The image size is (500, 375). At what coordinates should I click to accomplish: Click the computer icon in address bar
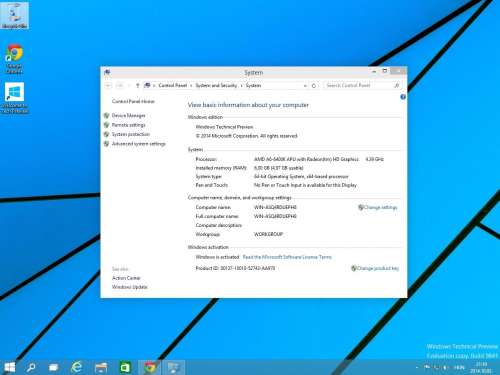147,85
